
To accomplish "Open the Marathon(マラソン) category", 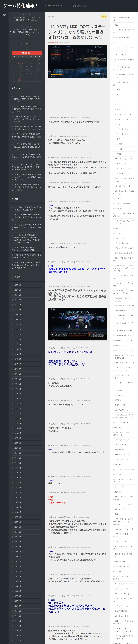I will coord(122,37).
